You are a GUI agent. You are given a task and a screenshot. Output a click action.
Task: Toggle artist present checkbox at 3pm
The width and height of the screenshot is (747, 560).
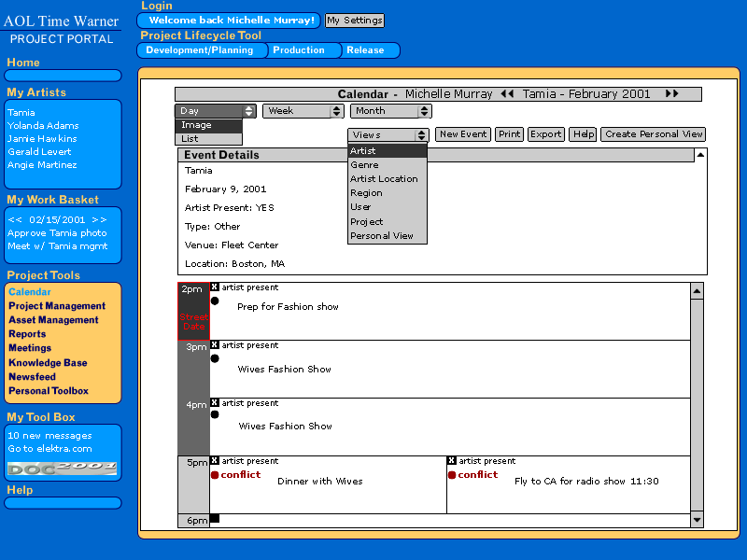(215, 345)
